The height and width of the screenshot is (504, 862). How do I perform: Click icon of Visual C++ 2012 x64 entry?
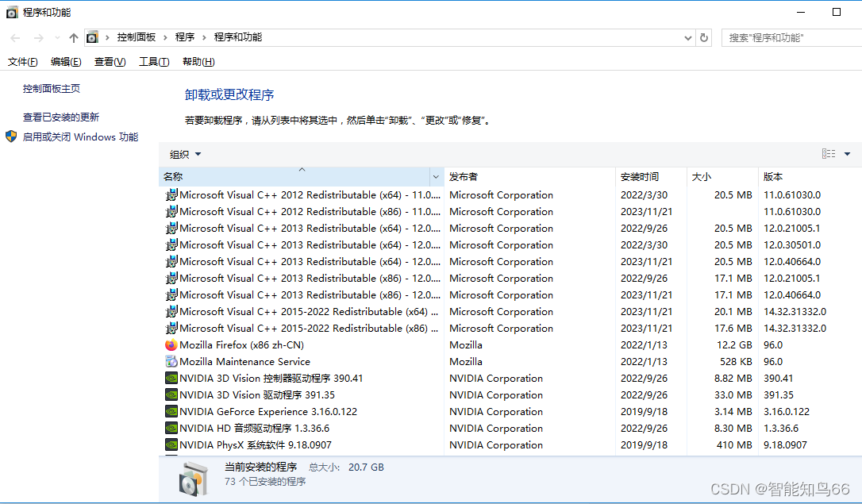[x=171, y=195]
